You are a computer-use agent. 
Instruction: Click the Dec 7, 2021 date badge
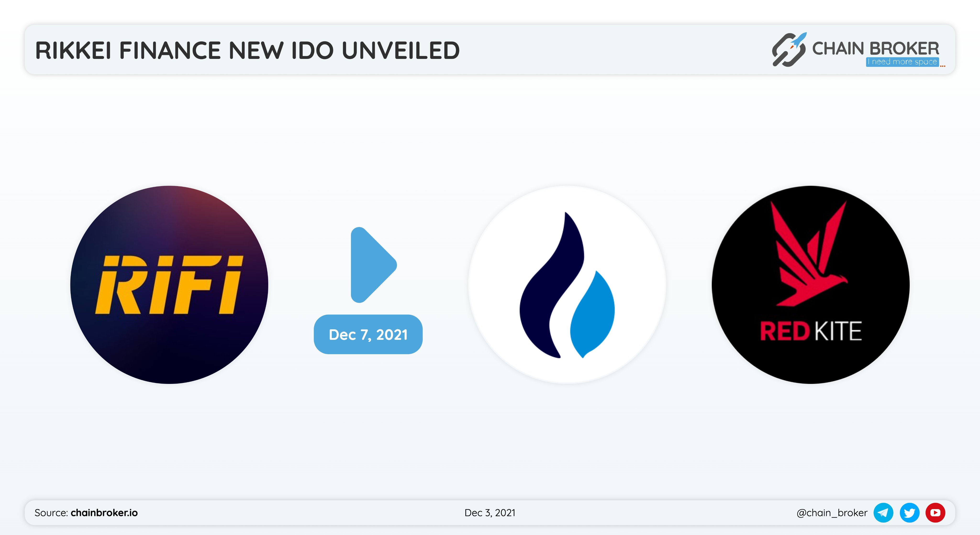click(x=368, y=334)
